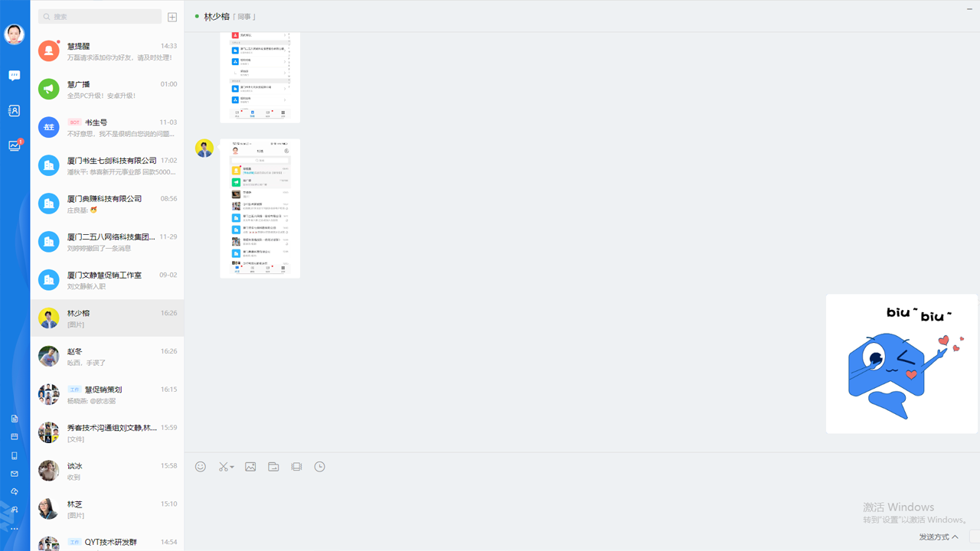Open the 慧提醒 notification conversation
Image resolution: width=980 pixels, height=551 pixels.
pyautogui.click(x=107, y=51)
